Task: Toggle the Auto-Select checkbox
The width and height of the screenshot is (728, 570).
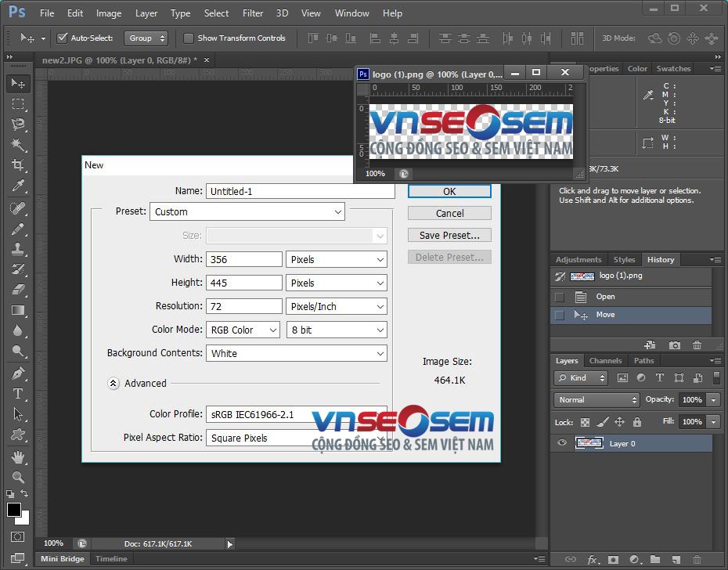Action: click(61, 38)
